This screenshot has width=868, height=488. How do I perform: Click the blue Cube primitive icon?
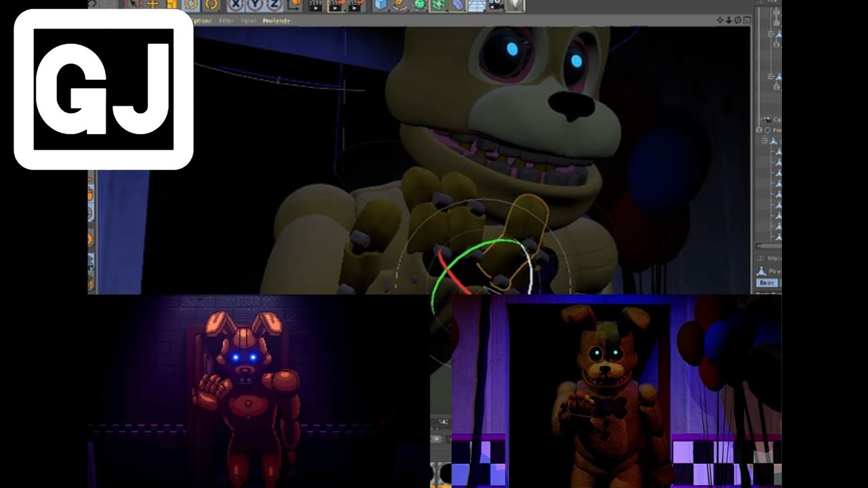click(x=381, y=5)
